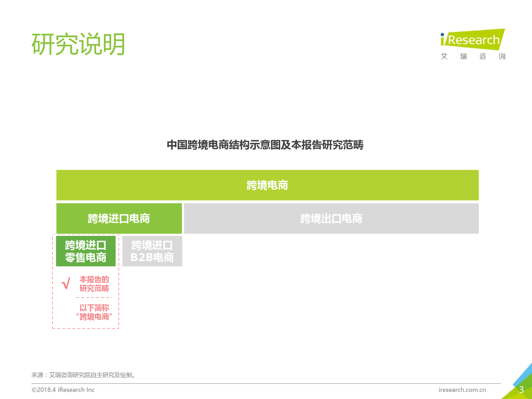
Task: Click the source line 来源：艾瑞咨询研究院自主研究及绘制
Action: point(83,375)
